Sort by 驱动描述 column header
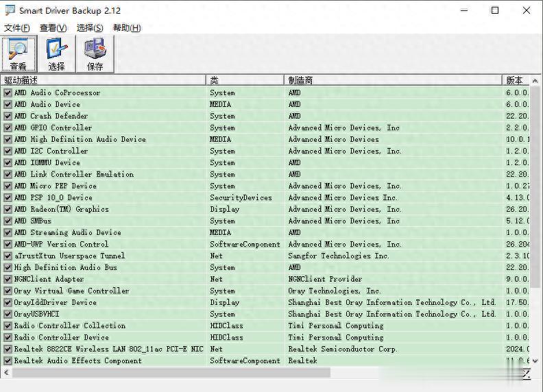Image resolution: width=543 pixels, height=392 pixels. [x=104, y=80]
